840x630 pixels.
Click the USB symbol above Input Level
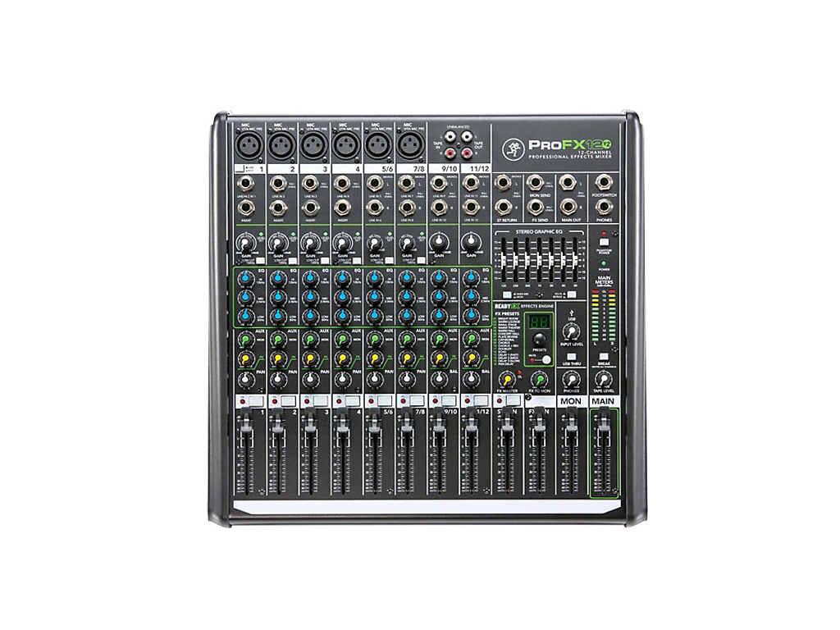572,312
